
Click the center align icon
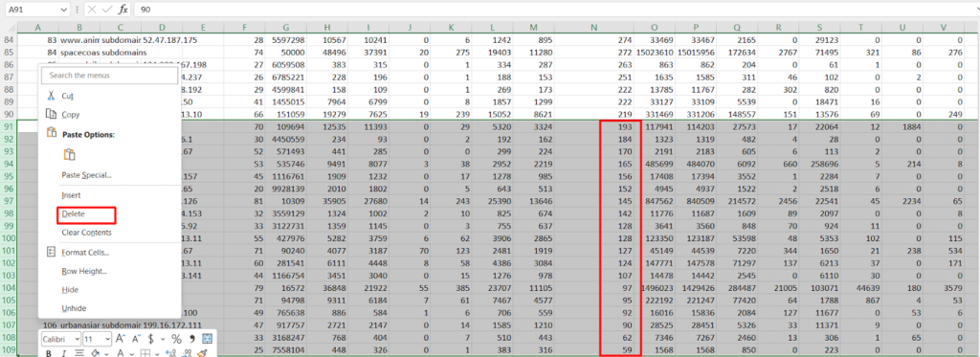click(79, 353)
